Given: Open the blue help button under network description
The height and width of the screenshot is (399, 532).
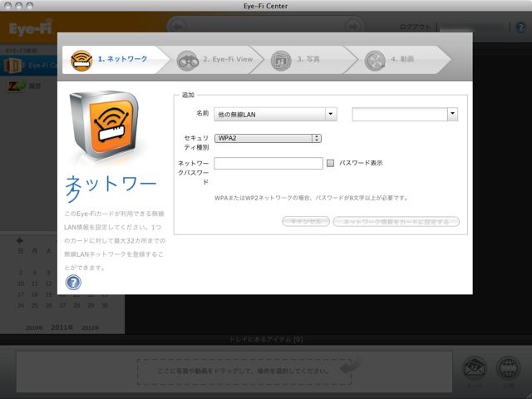Looking at the screenshot, I should pos(73,283).
